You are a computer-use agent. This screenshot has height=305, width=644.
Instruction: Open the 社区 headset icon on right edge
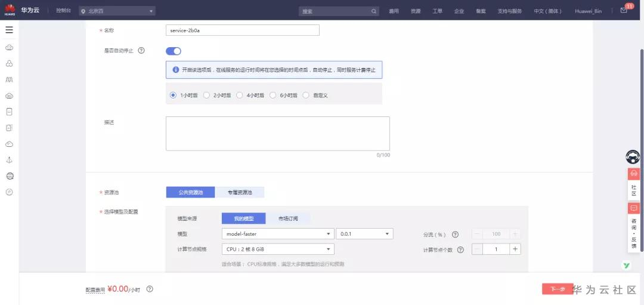(x=634, y=174)
